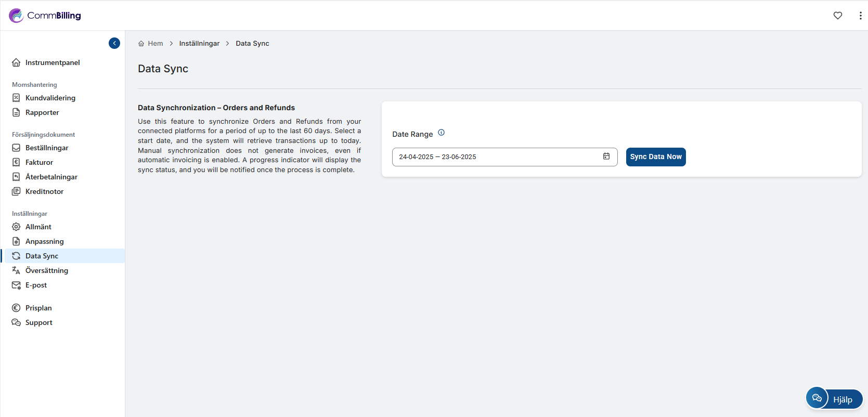Screen dimensions: 868x417
Task: Click the Date Range info icon
Action: 441,133
